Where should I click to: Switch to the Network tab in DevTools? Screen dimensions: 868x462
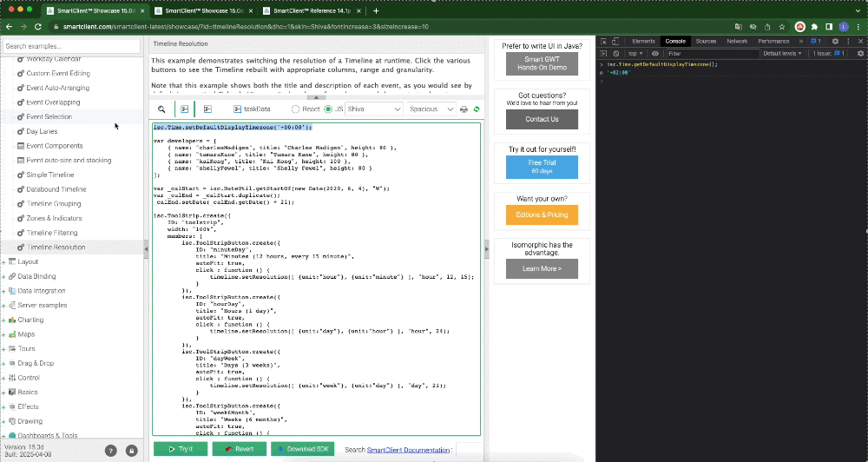(x=736, y=41)
